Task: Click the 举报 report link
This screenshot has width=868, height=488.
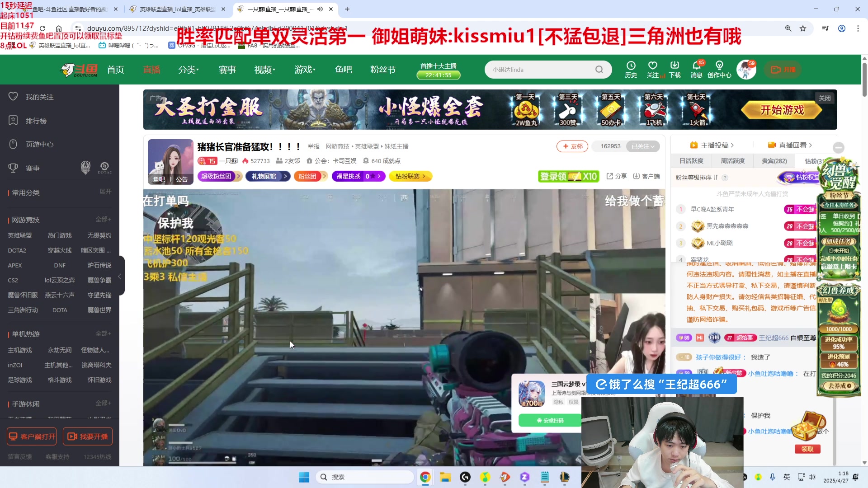Action: pos(313,146)
